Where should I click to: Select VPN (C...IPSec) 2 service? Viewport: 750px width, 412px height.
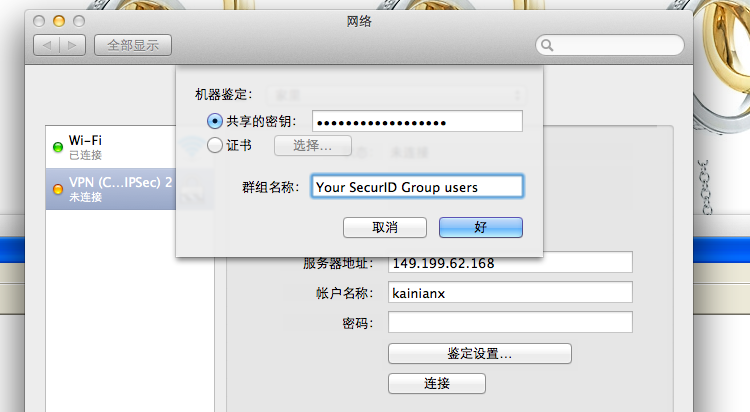tap(111, 189)
